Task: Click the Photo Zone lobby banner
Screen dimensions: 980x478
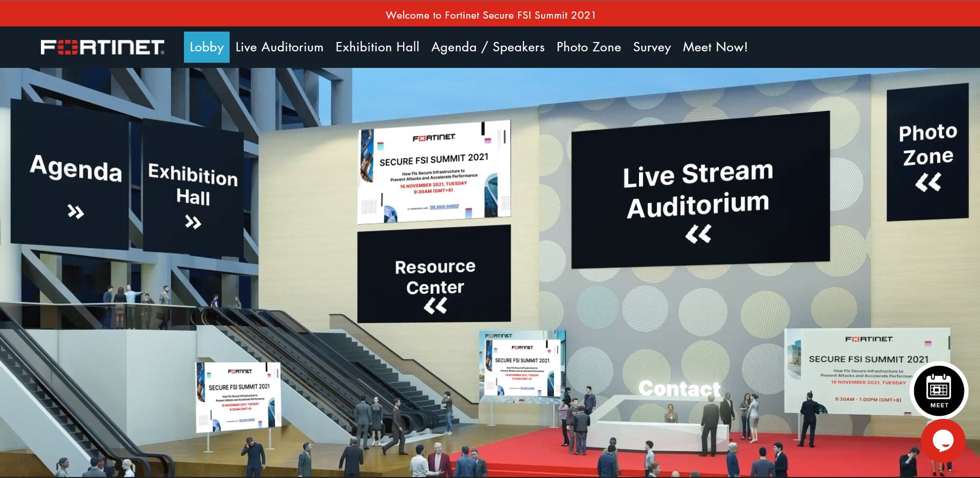Action: click(927, 153)
